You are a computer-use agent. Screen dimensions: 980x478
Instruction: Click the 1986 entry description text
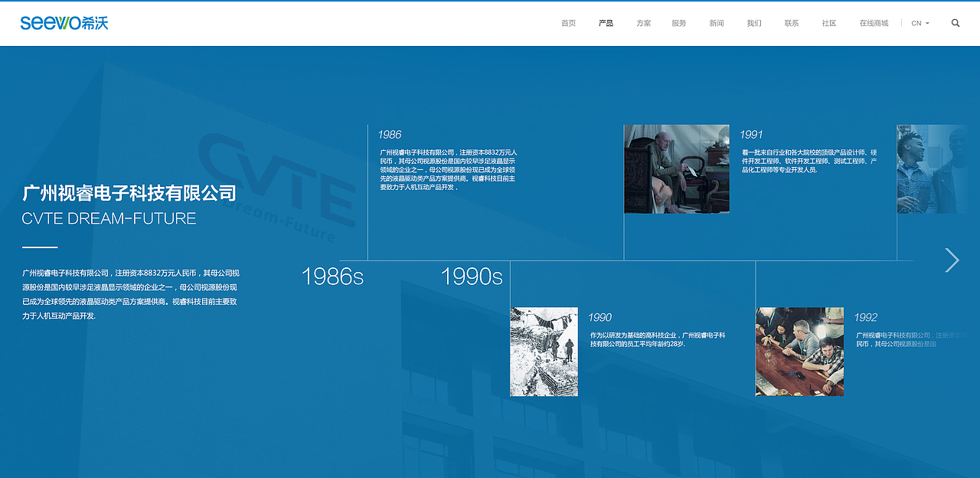click(449, 169)
